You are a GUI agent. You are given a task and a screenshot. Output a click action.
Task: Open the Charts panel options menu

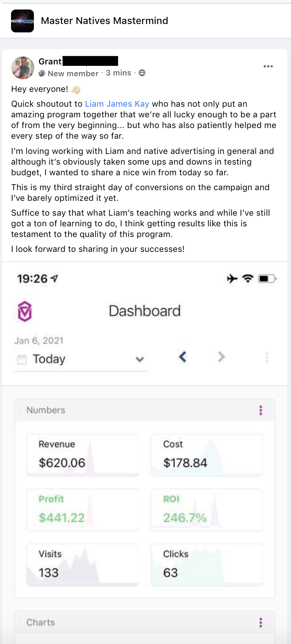pos(261,623)
